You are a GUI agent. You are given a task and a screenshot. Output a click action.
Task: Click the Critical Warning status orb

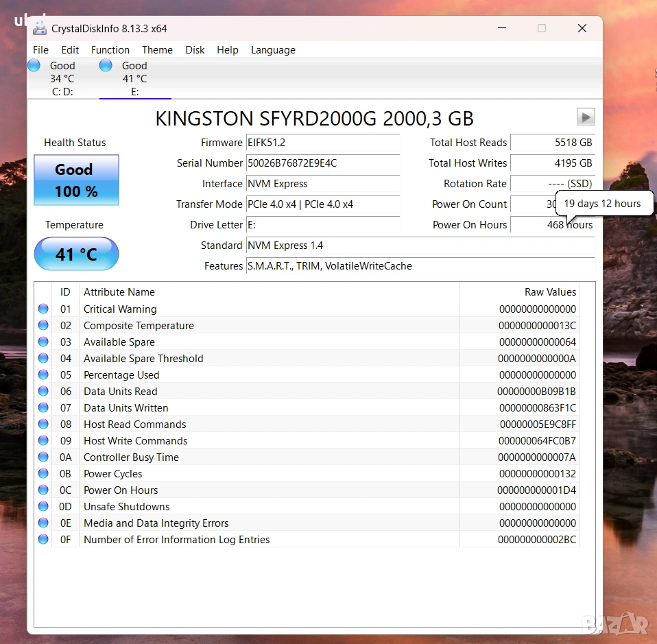pyautogui.click(x=43, y=309)
